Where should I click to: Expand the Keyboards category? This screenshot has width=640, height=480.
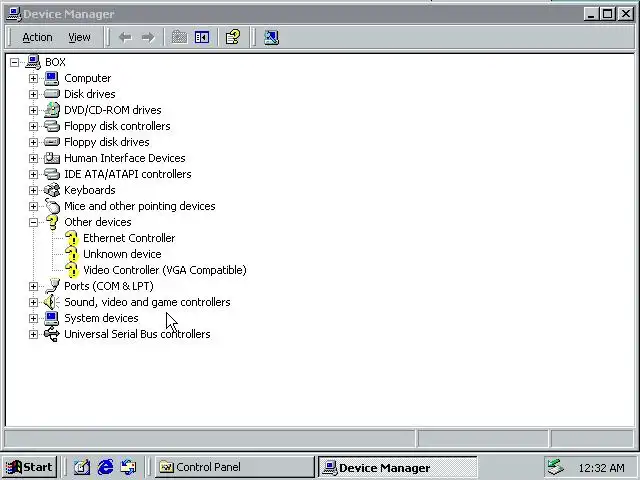tap(33, 190)
